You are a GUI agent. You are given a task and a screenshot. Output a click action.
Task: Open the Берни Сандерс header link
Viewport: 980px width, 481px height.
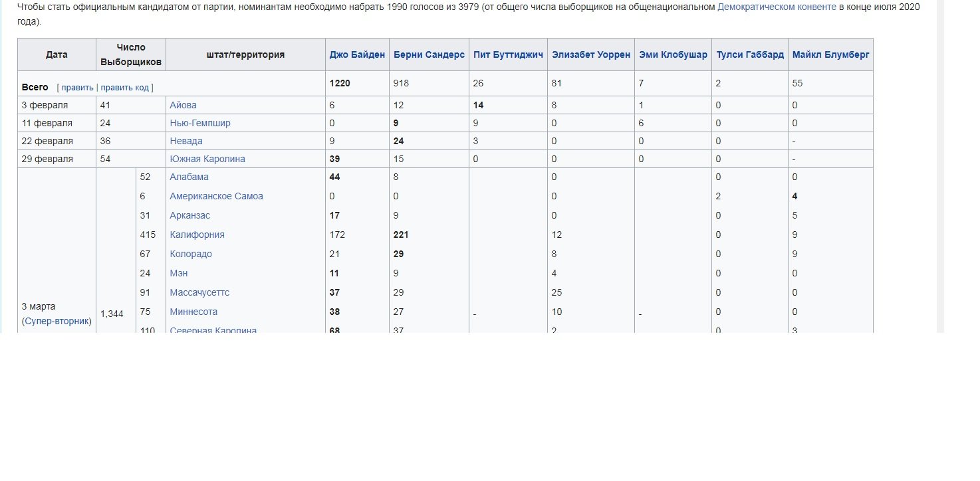pyautogui.click(x=429, y=55)
